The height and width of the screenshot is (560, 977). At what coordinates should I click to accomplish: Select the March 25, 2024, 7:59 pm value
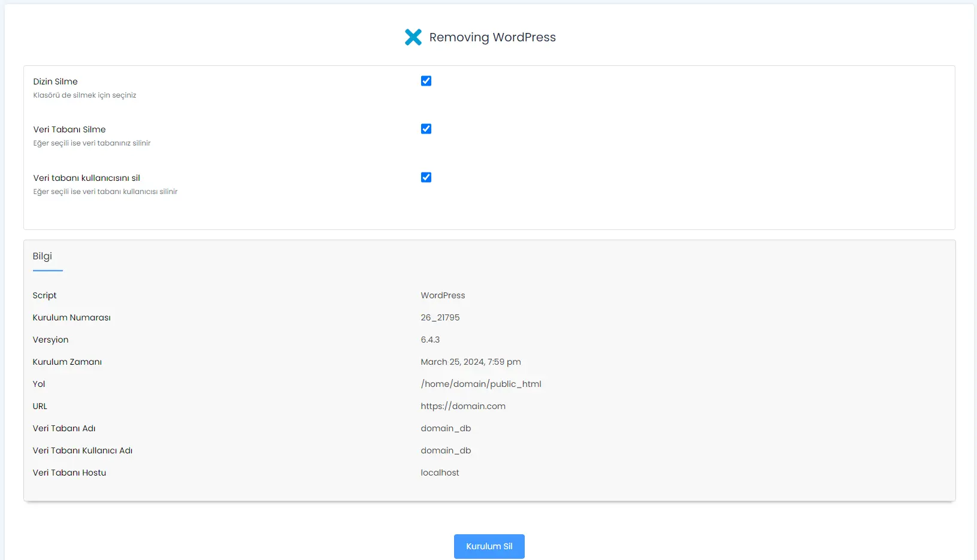471,362
